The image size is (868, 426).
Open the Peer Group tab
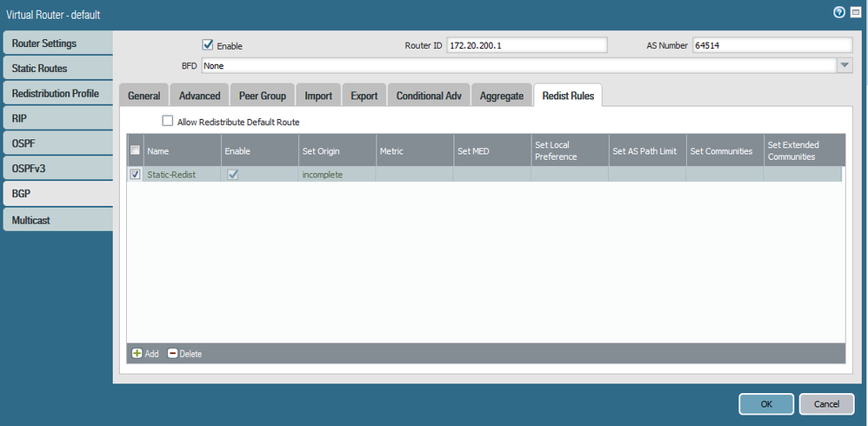[263, 95]
